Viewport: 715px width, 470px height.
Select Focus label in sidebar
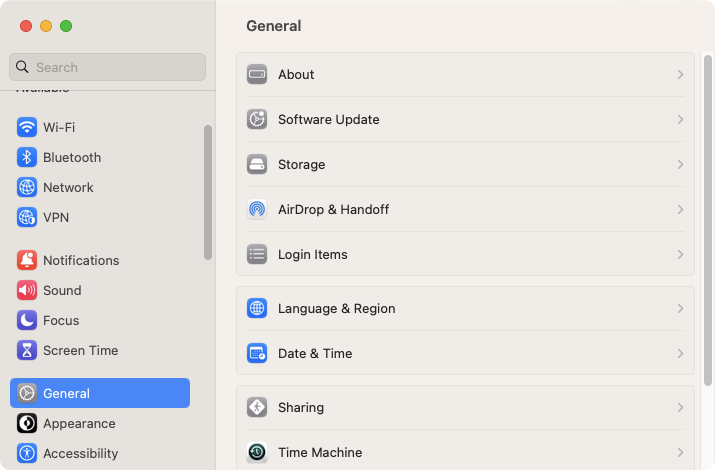point(61,320)
